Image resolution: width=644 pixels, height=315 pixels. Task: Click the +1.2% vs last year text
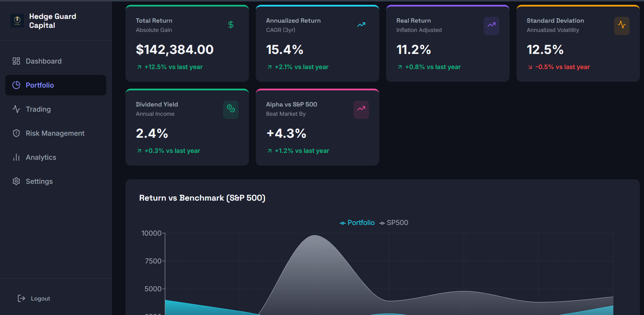(x=302, y=151)
